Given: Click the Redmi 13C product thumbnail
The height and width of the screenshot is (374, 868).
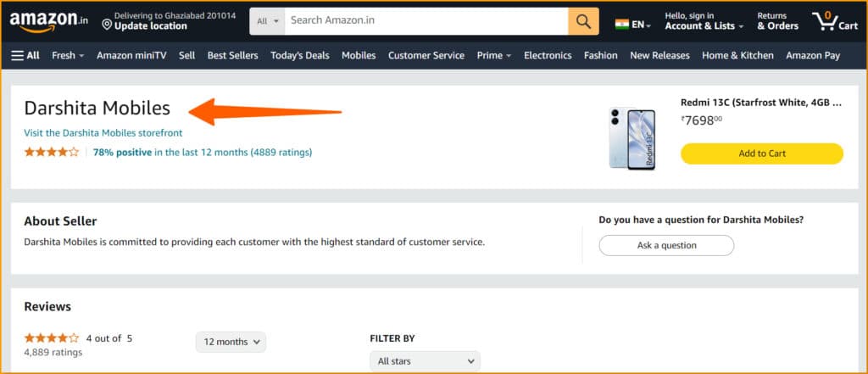Looking at the screenshot, I should (x=632, y=138).
